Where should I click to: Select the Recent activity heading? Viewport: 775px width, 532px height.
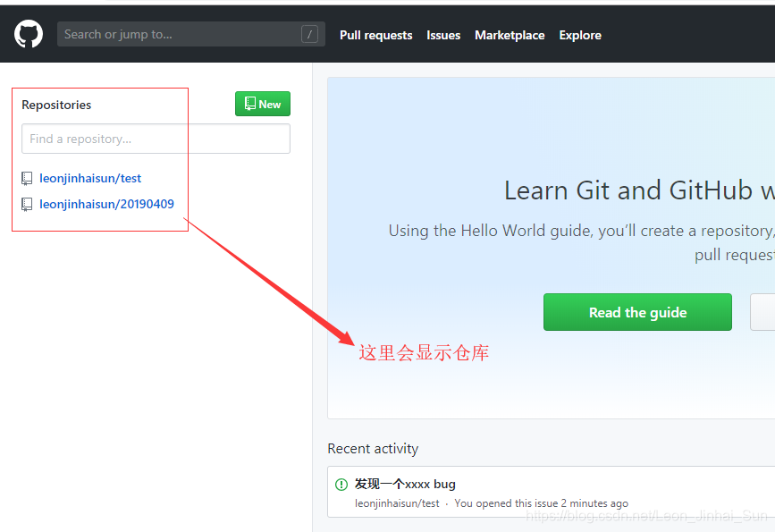click(373, 449)
